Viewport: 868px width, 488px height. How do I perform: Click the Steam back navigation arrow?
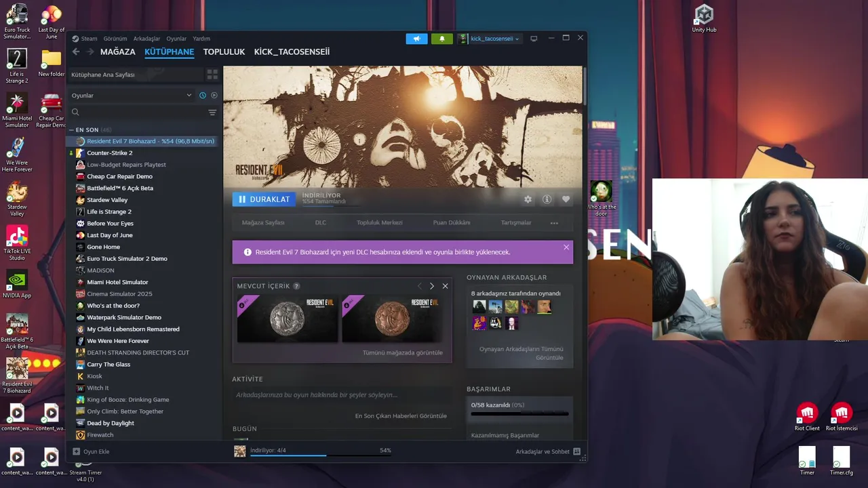(x=76, y=52)
